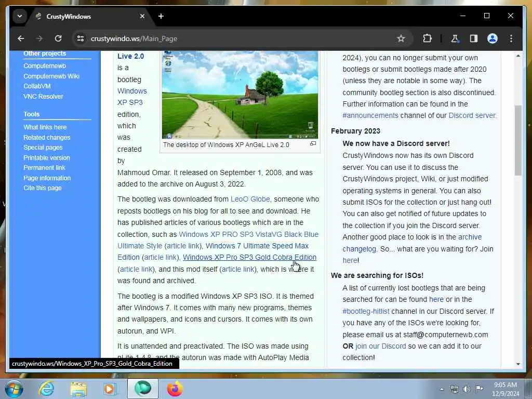Image resolution: width=532 pixels, height=399 pixels.
Task: Open a new browser tab
Action: pos(161,16)
